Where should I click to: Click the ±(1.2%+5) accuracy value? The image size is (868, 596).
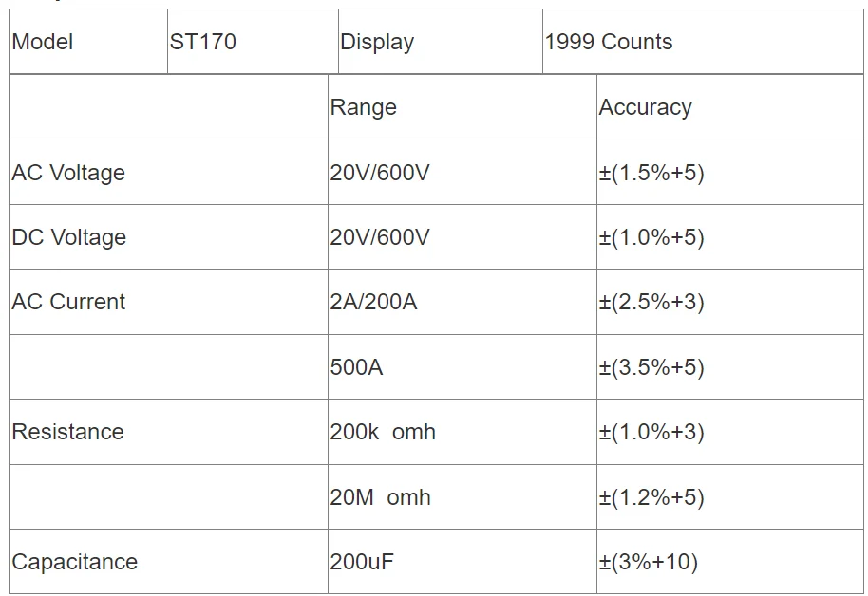point(651,497)
